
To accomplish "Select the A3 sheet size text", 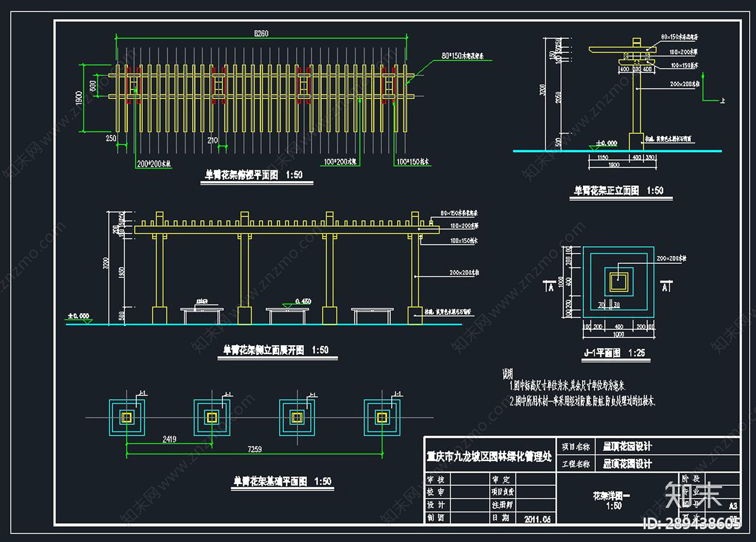I will pyautogui.click(x=733, y=506).
